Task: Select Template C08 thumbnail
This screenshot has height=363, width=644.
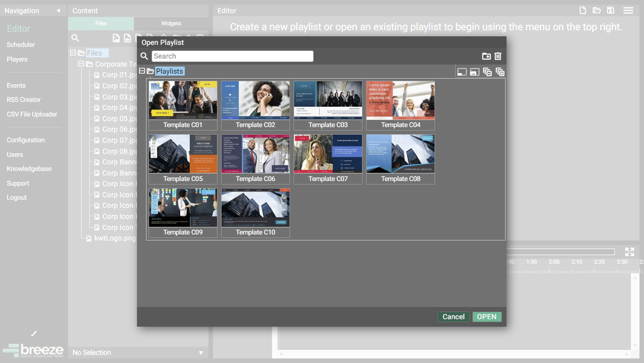Action: pyautogui.click(x=400, y=159)
